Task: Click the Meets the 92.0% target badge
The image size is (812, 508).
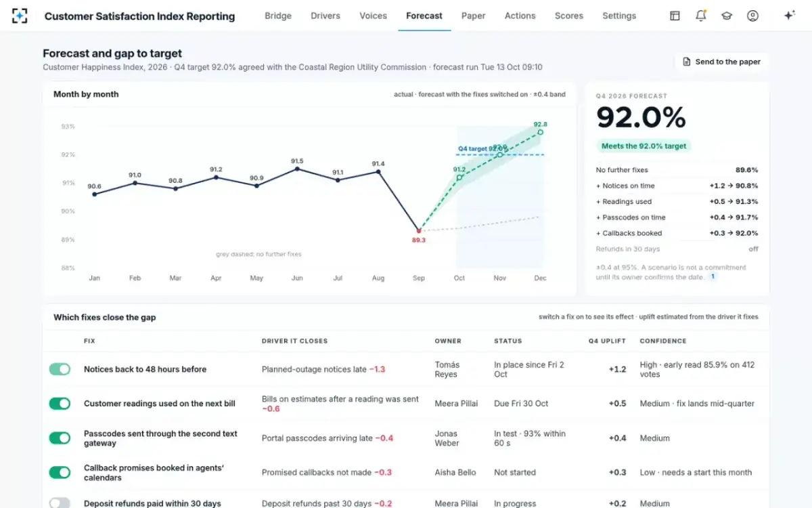Action: (644, 146)
